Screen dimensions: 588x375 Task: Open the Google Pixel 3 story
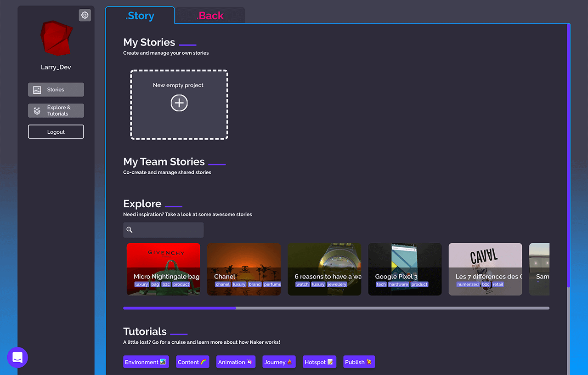(x=405, y=269)
